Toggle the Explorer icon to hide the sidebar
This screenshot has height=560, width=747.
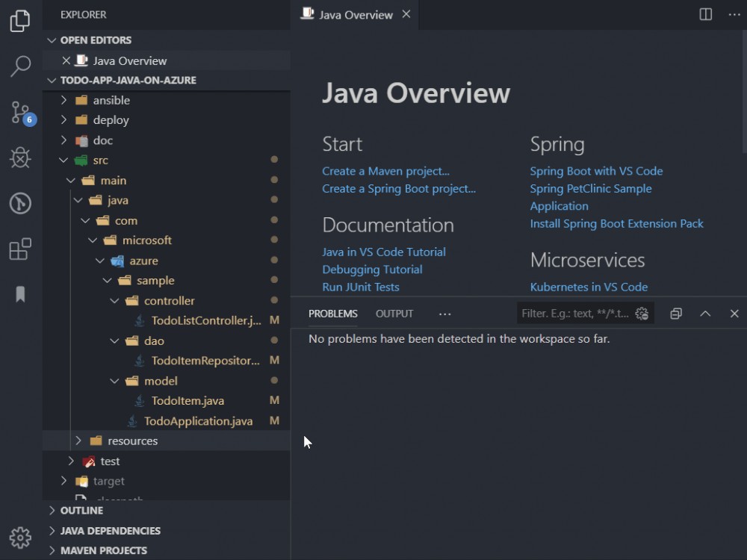[19, 21]
